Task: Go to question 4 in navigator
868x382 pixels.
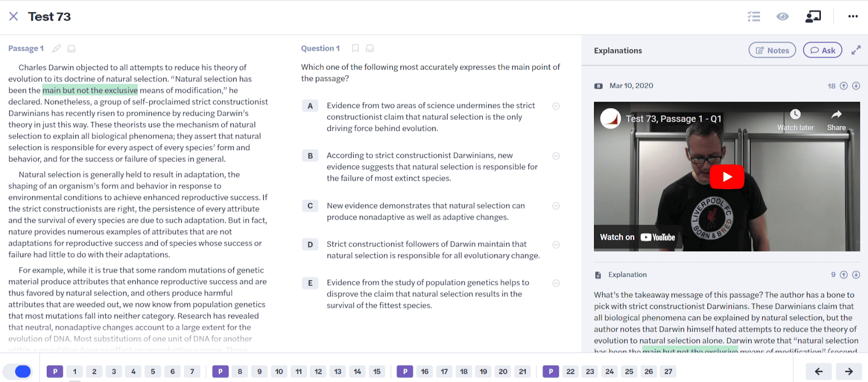Action: (133, 372)
